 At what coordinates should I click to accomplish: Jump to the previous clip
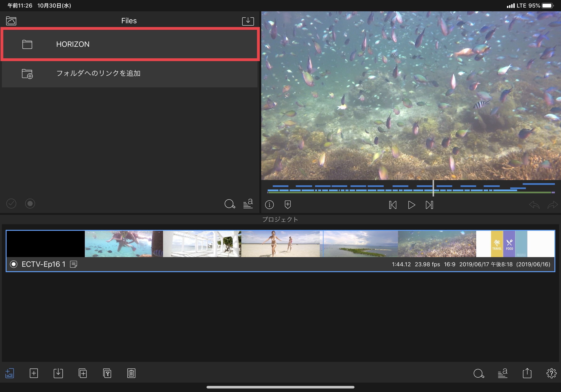tap(393, 205)
